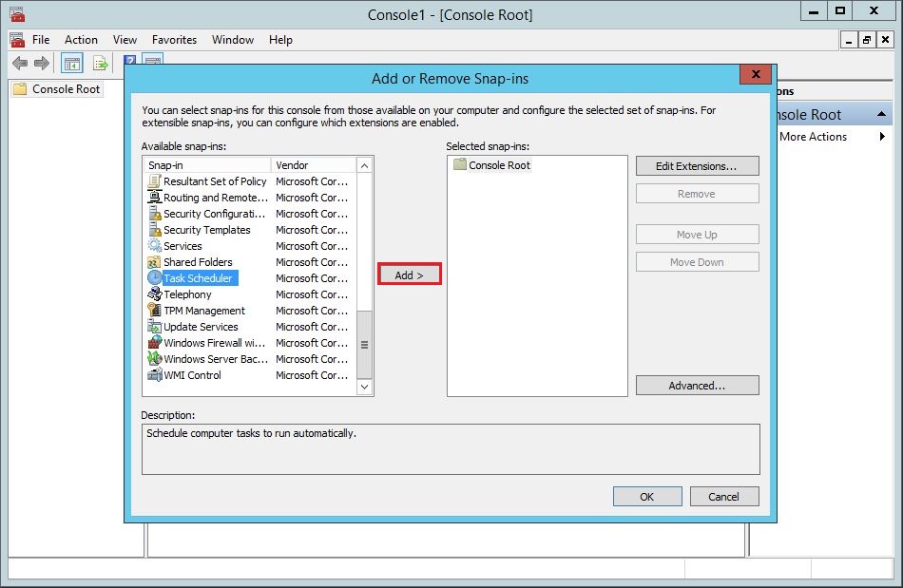This screenshot has width=903, height=588.
Task: Select Telephony in the snap-in list
Action: click(x=251, y=294)
